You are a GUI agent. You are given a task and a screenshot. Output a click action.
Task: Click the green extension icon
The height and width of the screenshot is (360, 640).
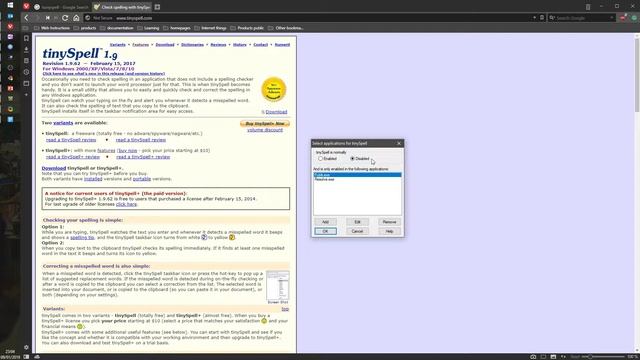coord(634,18)
